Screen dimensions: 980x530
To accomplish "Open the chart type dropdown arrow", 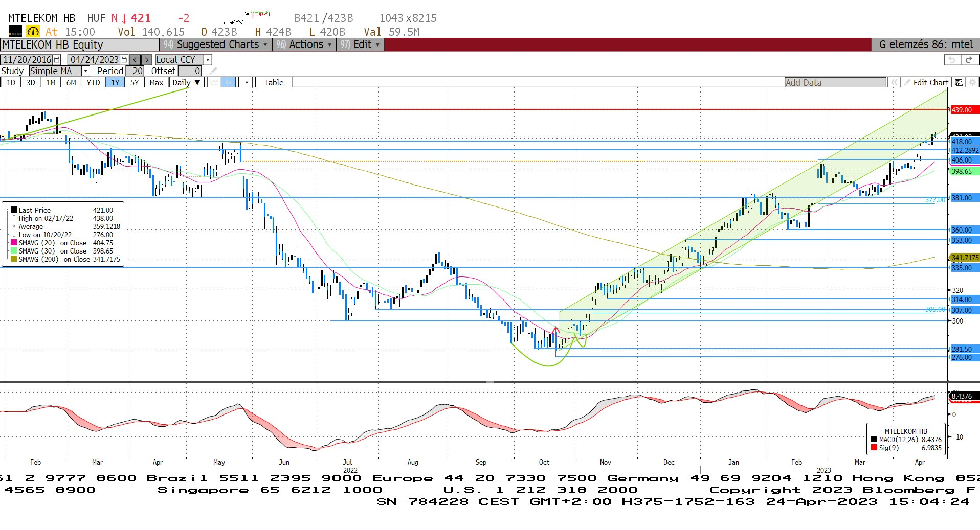I will pyautogui.click(x=247, y=82).
